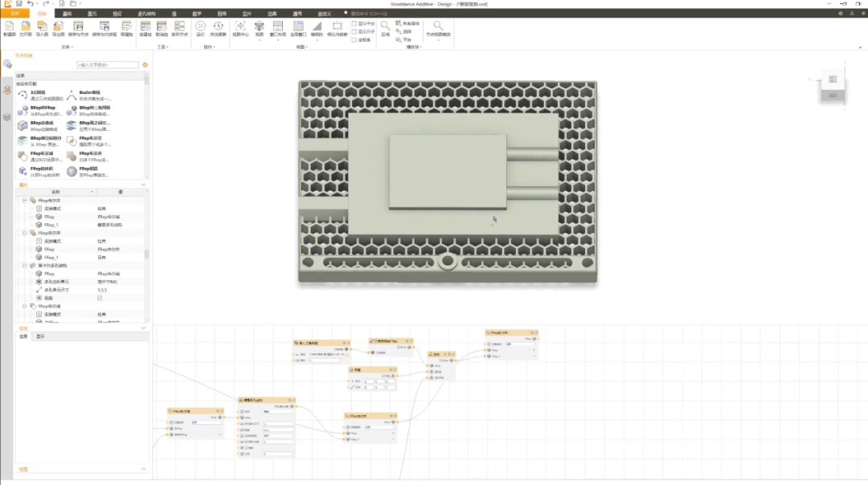
Task: Collapse FRep布尔减 tree group
Action: (x=24, y=307)
